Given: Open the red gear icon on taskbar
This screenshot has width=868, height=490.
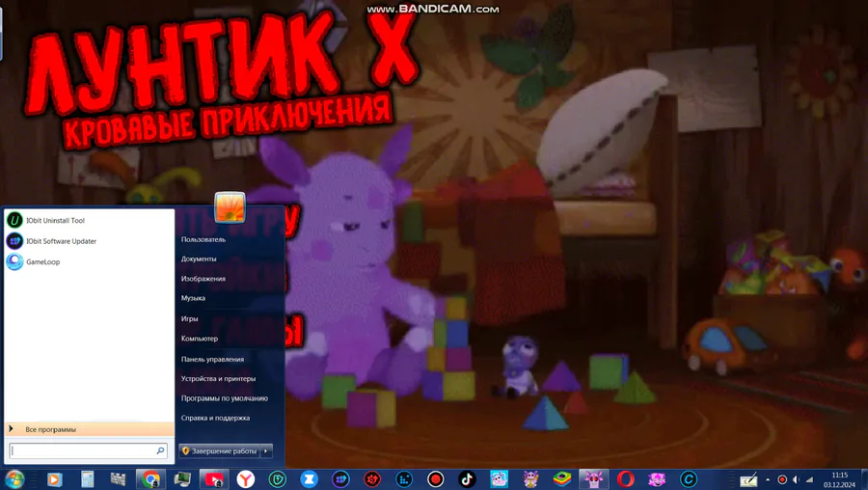Looking at the screenshot, I should pyautogui.click(x=372, y=479).
